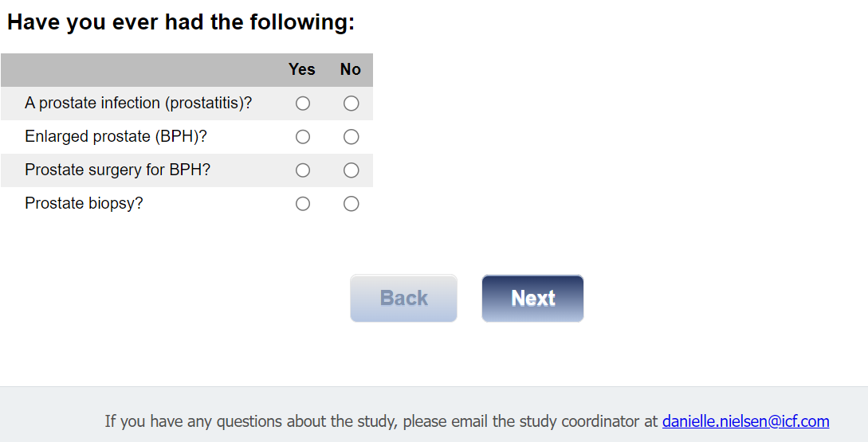Click the 'Prostate surgery for BPH?' question text

pos(117,170)
